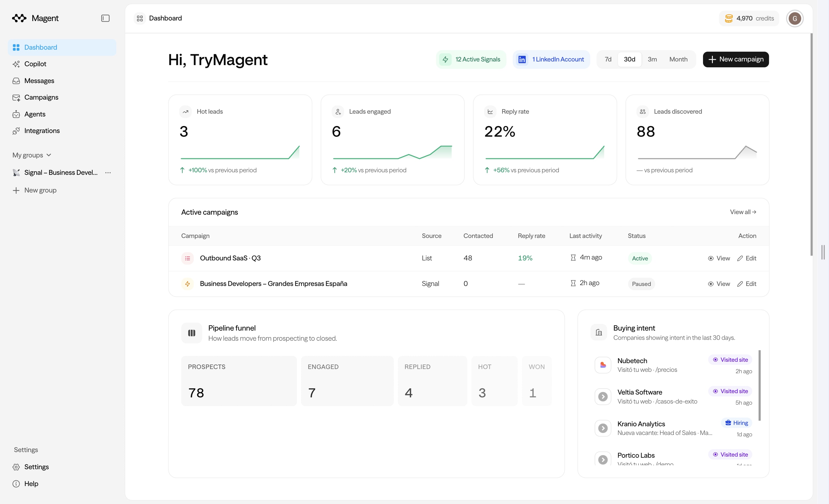
Task: Select the Month time range
Action: click(678, 59)
